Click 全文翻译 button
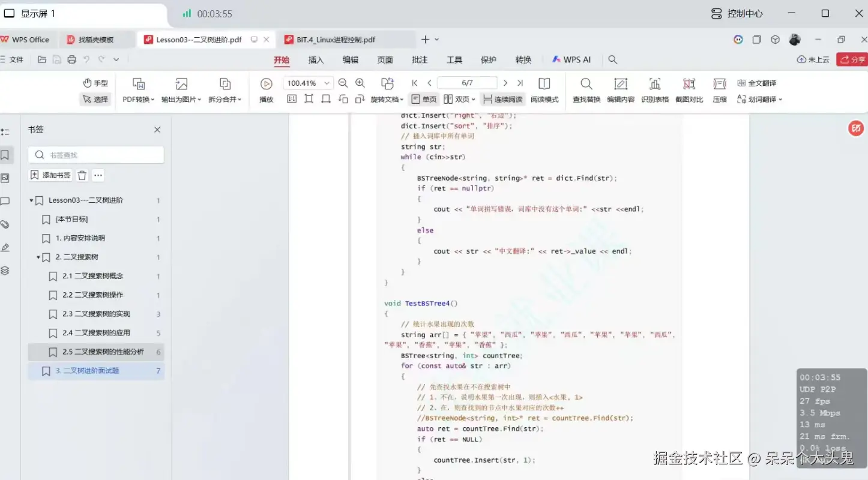The width and height of the screenshot is (868, 480). 756,83
